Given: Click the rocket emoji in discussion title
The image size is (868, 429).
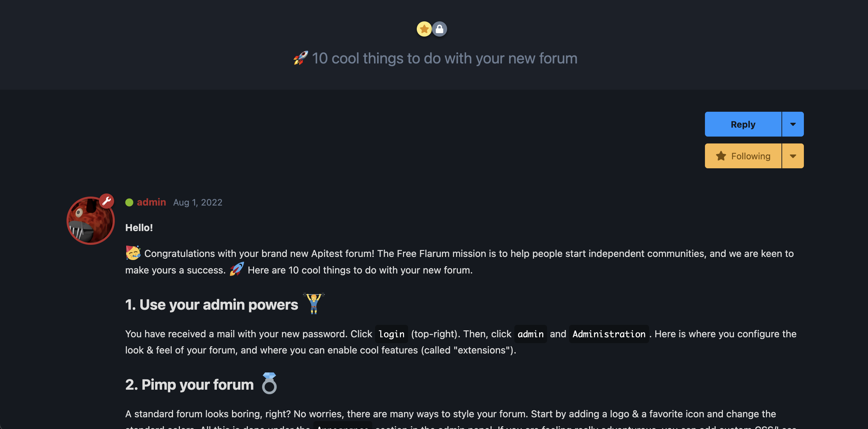Looking at the screenshot, I should pos(301,58).
